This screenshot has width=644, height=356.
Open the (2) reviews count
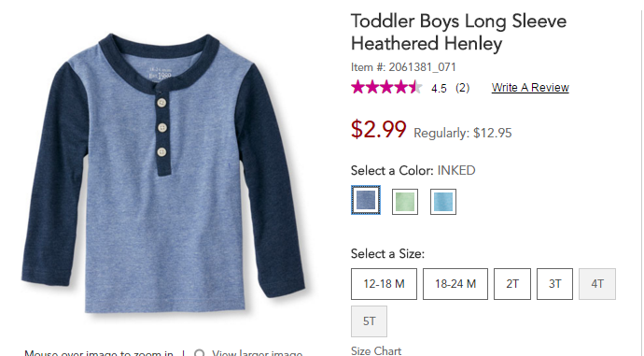point(462,88)
